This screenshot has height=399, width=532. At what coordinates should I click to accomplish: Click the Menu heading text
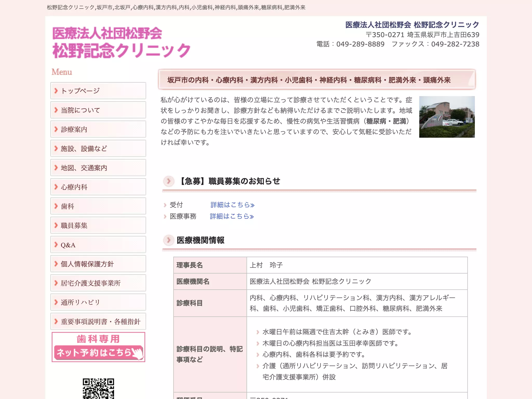coord(62,72)
